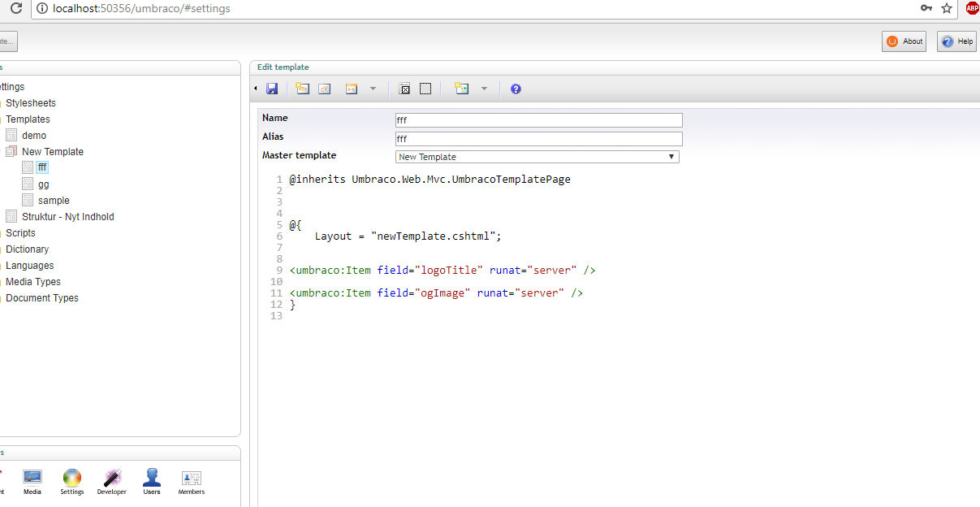The width and height of the screenshot is (980, 507).
Task: Click the Alias input field
Action: pos(538,139)
